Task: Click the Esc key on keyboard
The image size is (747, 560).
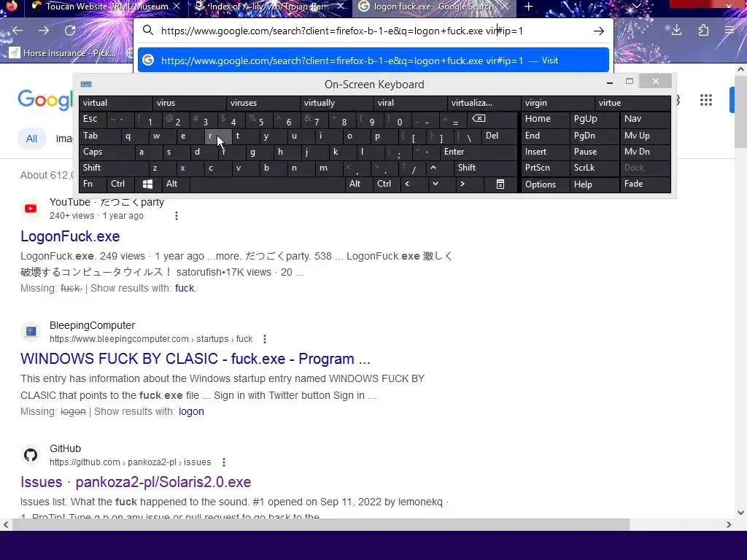Action: tap(93, 119)
